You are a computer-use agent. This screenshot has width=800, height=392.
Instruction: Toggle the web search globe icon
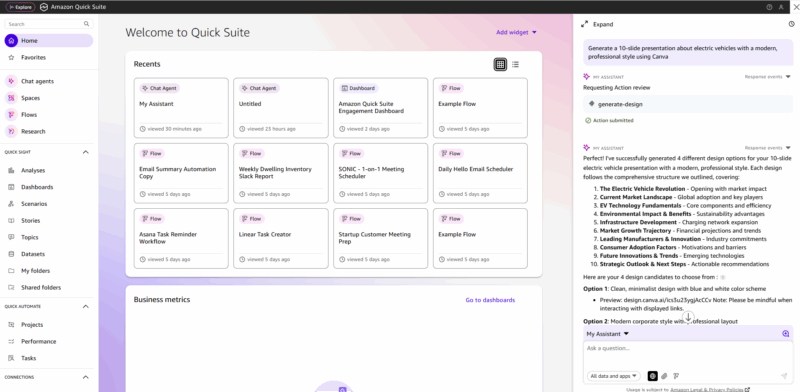coord(652,376)
